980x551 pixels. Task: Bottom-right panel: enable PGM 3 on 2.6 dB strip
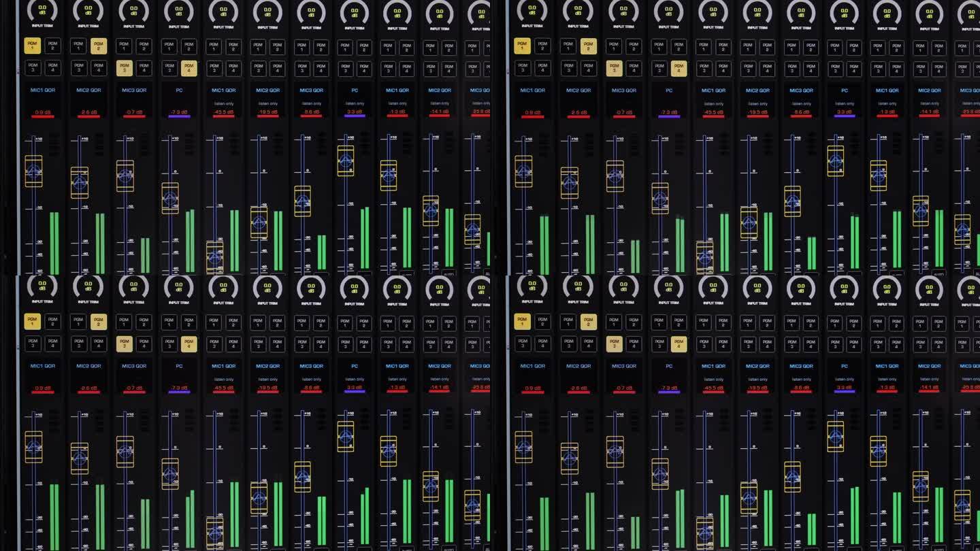pos(568,344)
